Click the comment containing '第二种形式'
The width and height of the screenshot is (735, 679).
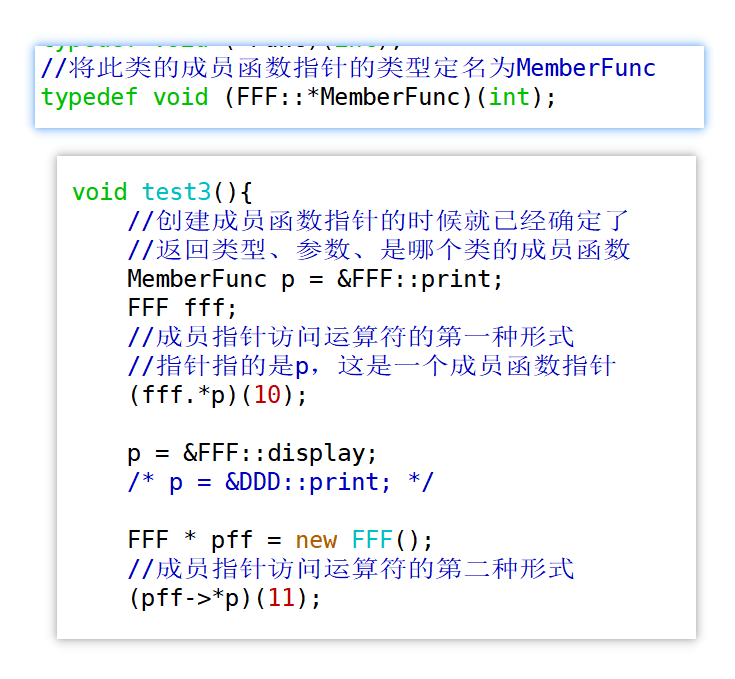click(351, 569)
